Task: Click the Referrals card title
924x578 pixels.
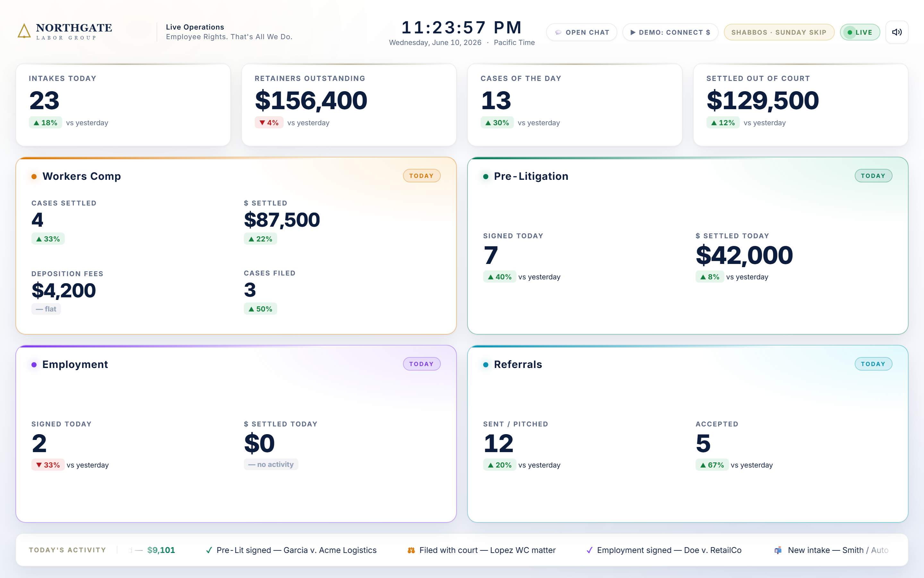Action: click(518, 365)
